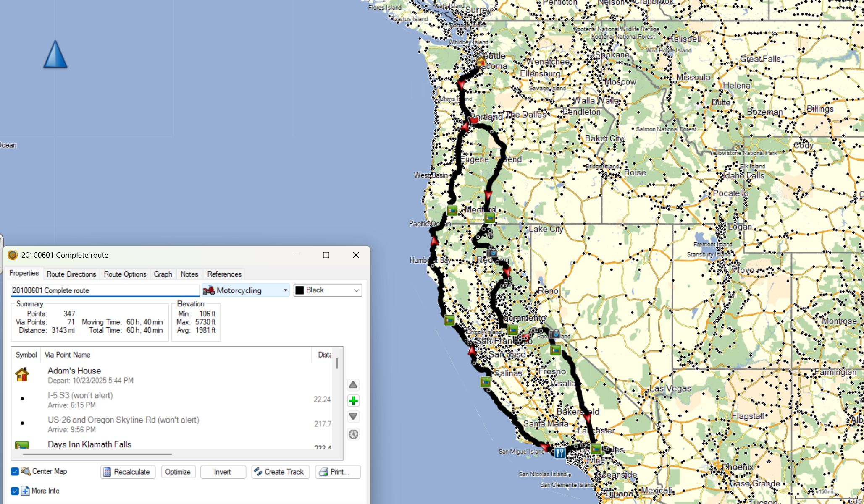The width and height of the screenshot is (864, 504).
Task: Open the Black route color dropdown
Action: click(328, 290)
